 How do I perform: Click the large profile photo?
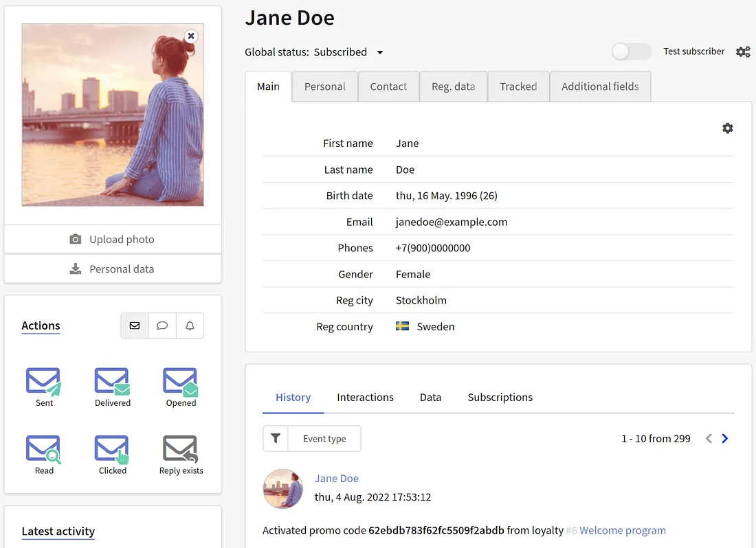click(113, 115)
